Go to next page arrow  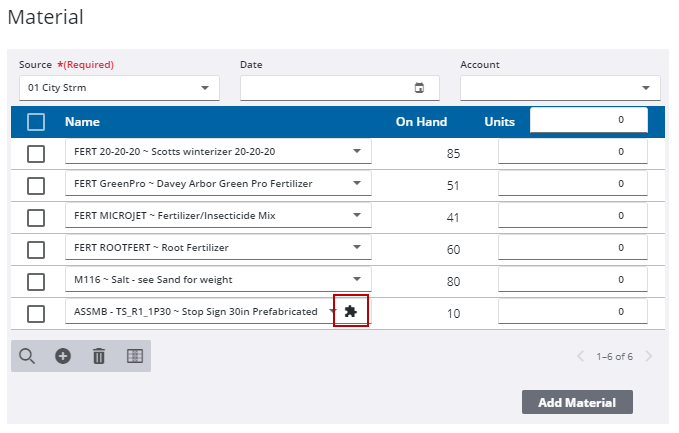[649, 356]
